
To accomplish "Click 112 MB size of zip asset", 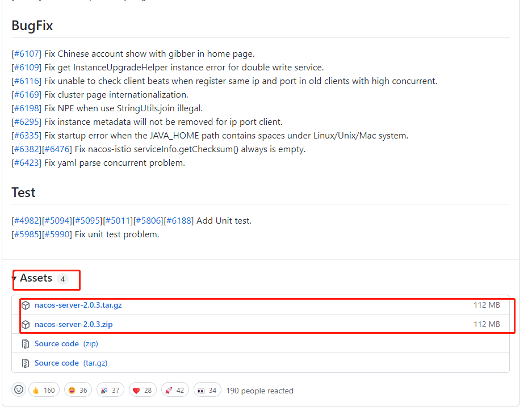I will pos(487,325).
